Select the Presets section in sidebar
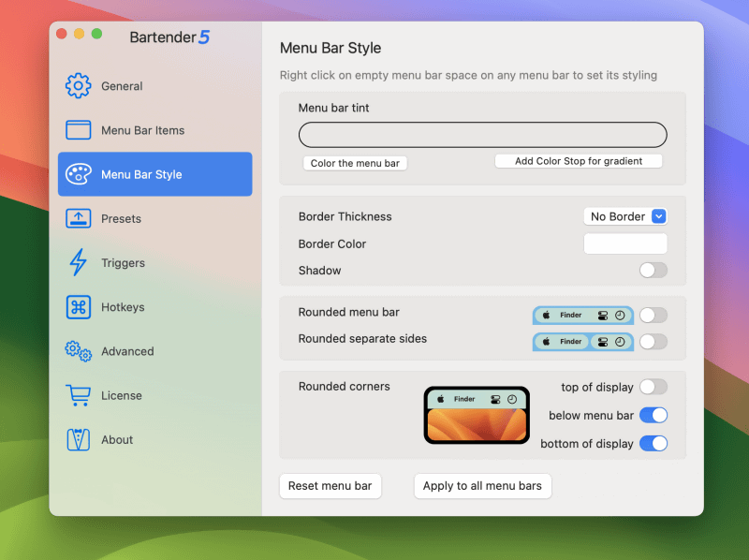This screenshot has height=560, width=749. [154, 218]
